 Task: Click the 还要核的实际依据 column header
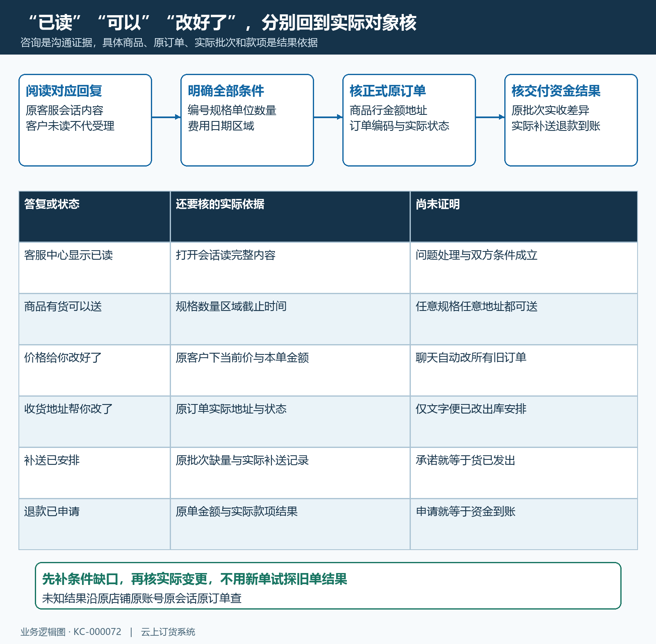290,217
